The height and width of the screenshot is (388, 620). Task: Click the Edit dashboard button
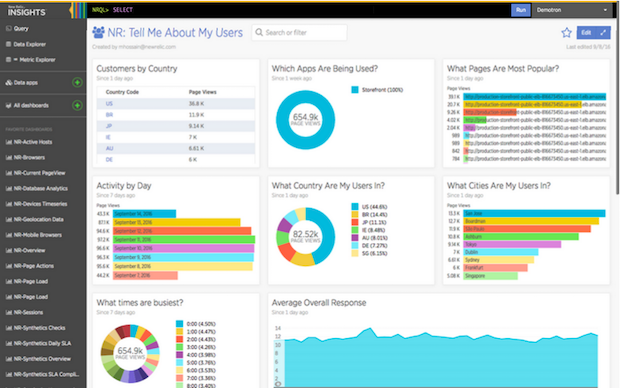coord(586,33)
